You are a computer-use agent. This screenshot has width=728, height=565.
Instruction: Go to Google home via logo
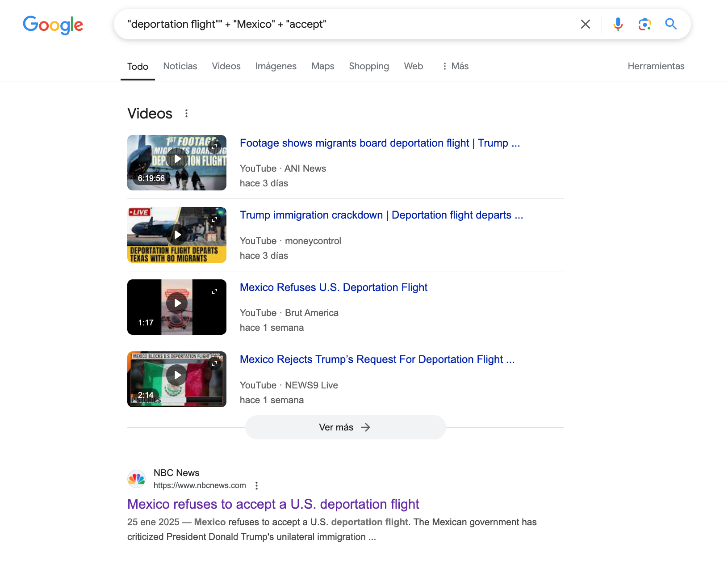(x=53, y=25)
